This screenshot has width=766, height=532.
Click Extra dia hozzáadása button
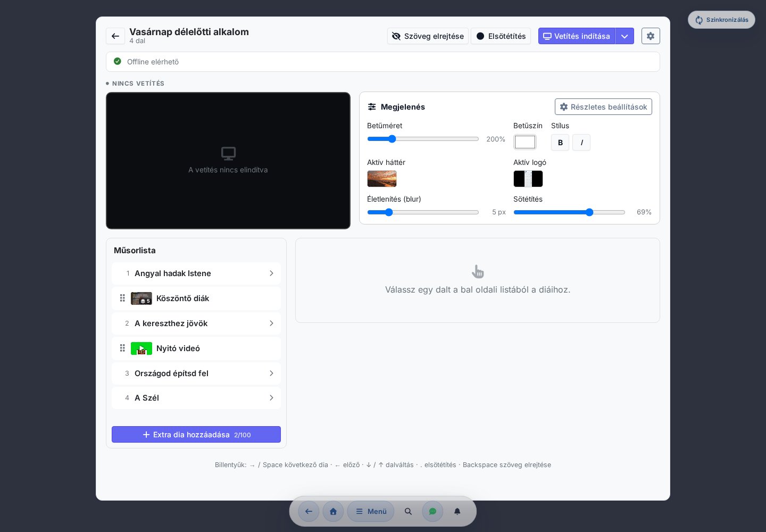[x=196, y=435]
